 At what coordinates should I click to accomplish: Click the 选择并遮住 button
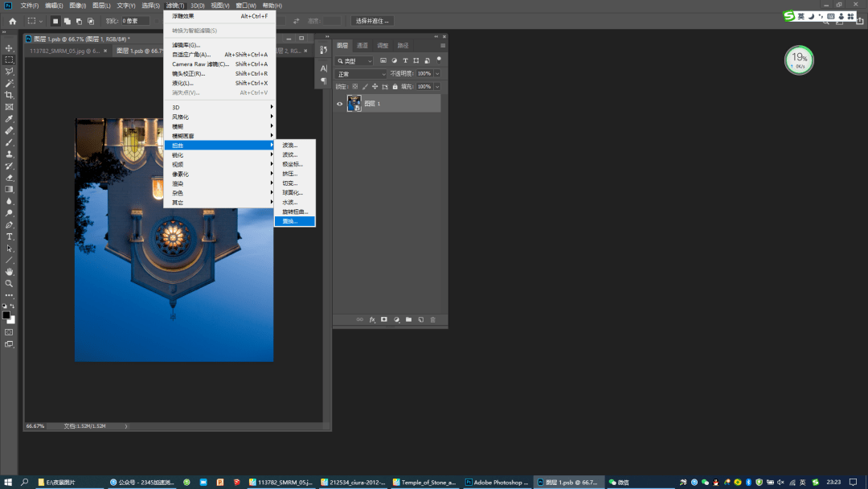pos(372,21)
